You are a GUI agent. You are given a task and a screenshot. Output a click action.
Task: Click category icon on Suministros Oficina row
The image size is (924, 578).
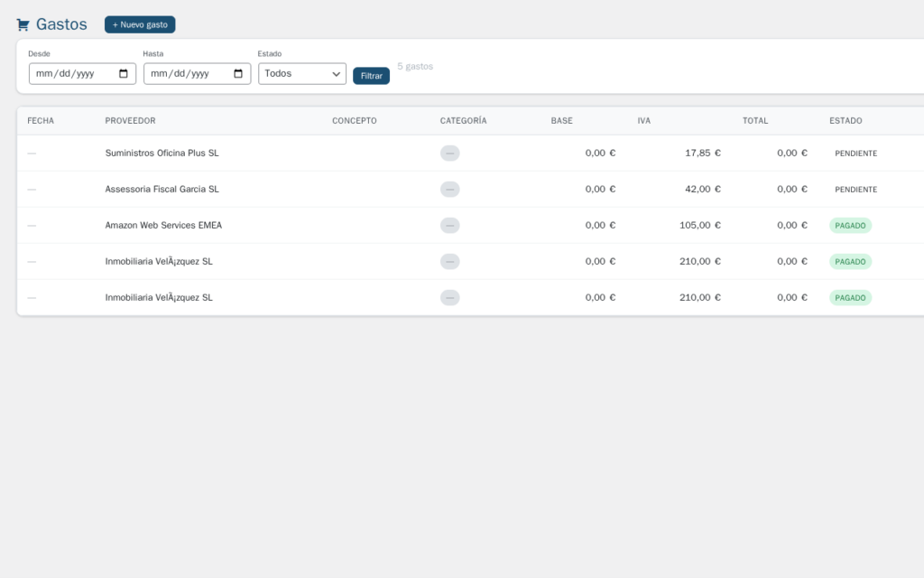[x=449, y=153]
